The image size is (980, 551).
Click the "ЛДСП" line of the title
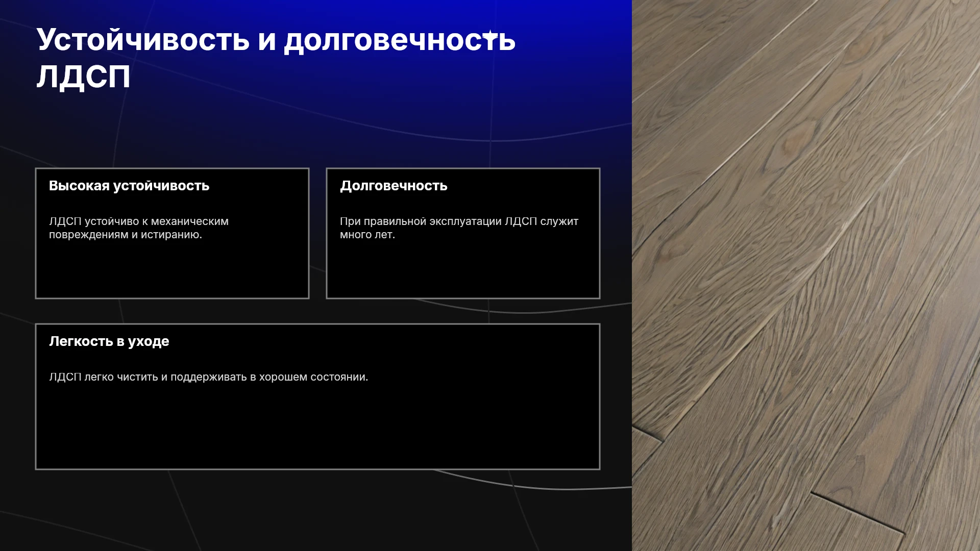83,77
